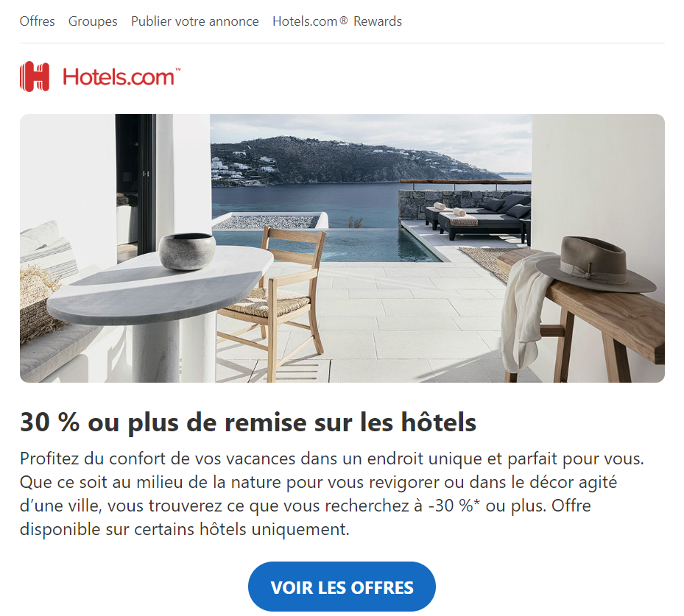The image size is (684, 616).
Task: Click the -30 %* text in the description
Action: [x=454, y=506]
